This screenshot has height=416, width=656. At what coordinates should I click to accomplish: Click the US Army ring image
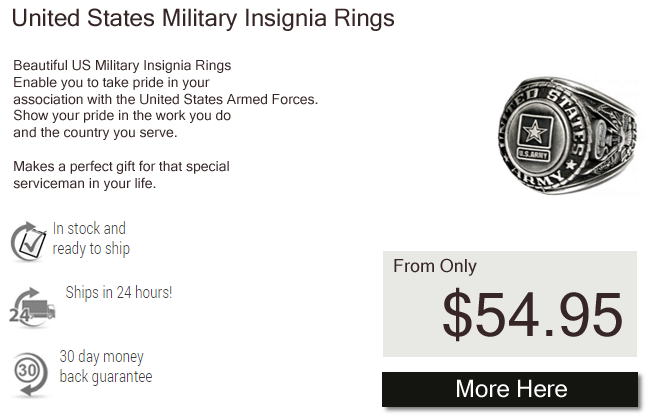click(567, 135)
